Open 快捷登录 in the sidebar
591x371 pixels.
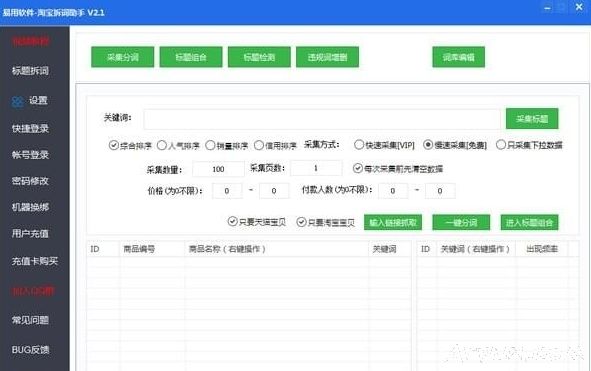(30, 129)
